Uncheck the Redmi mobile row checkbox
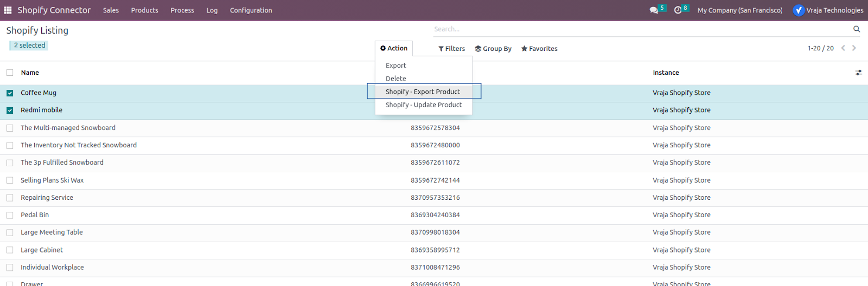The width and height of the screenshot is (868, 286). (x=10, y=110)
